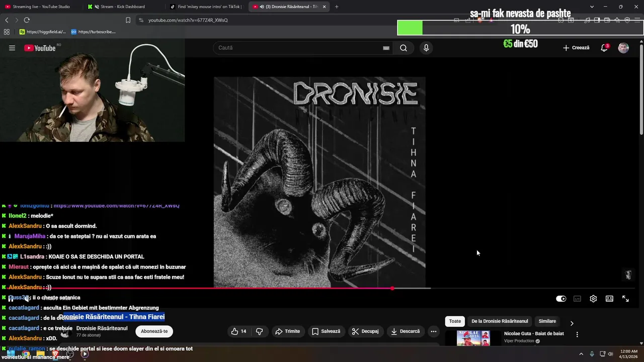Screen dimensions: 644x362
Task: Click the Abonează-te subscribe button
Action: [154, 331]
